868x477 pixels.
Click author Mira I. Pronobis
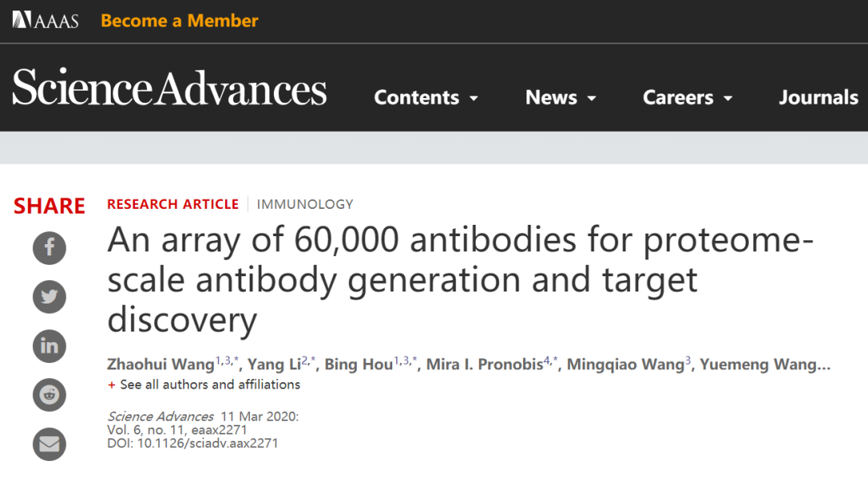[484, 365]
